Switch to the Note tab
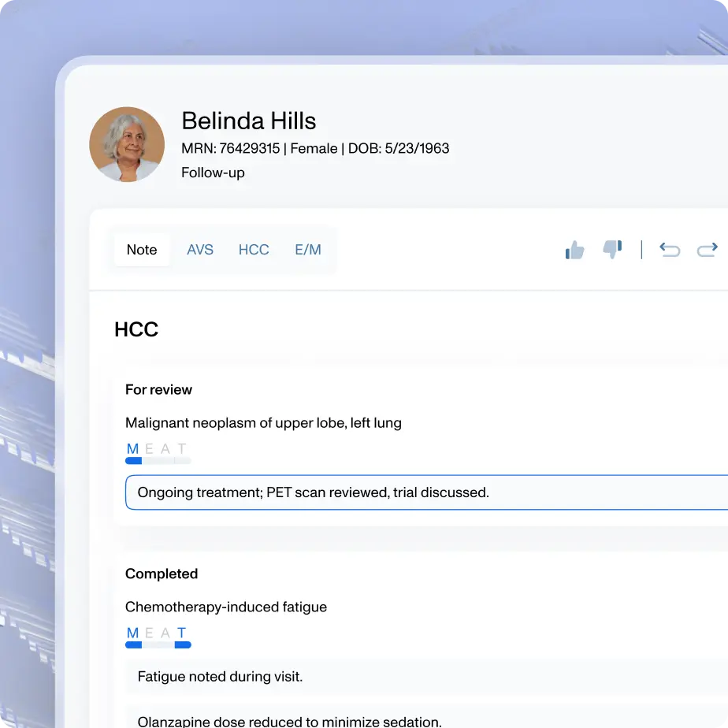 point(142,250)
